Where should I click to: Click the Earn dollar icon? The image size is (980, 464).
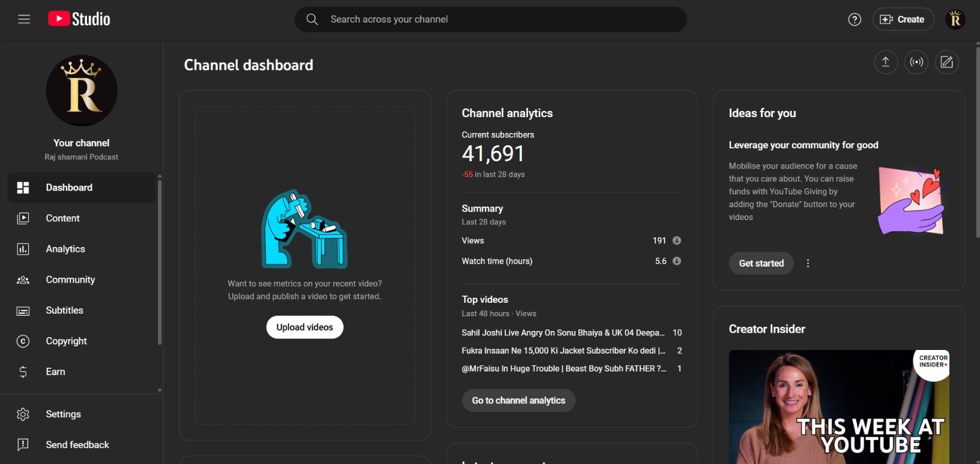23,371
